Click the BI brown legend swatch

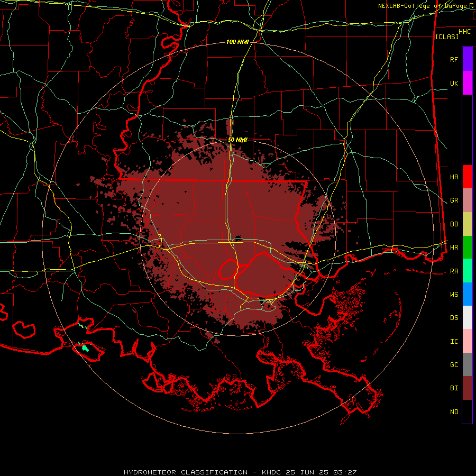467,388
